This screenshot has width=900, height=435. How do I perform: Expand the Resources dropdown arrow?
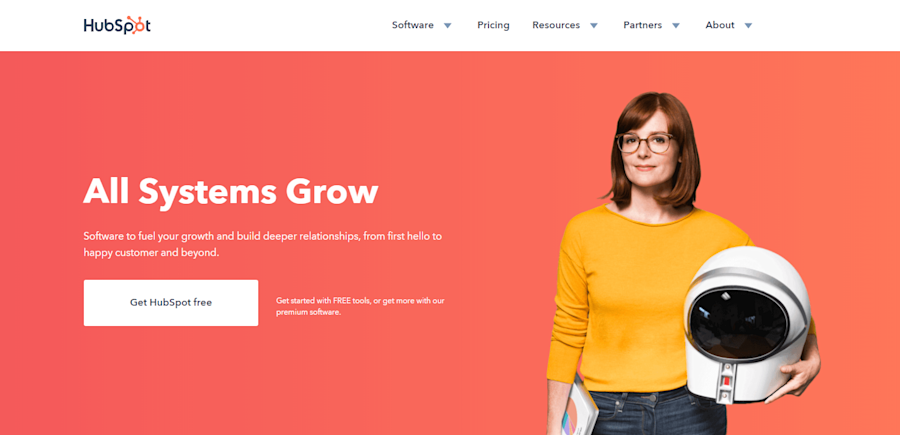point(594,25)
